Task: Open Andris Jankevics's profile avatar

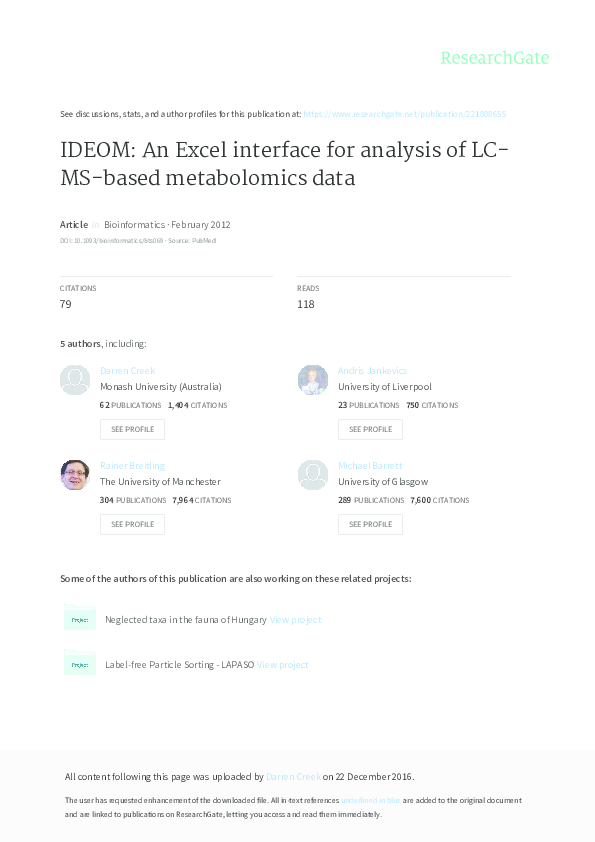Action: [313, 380]
